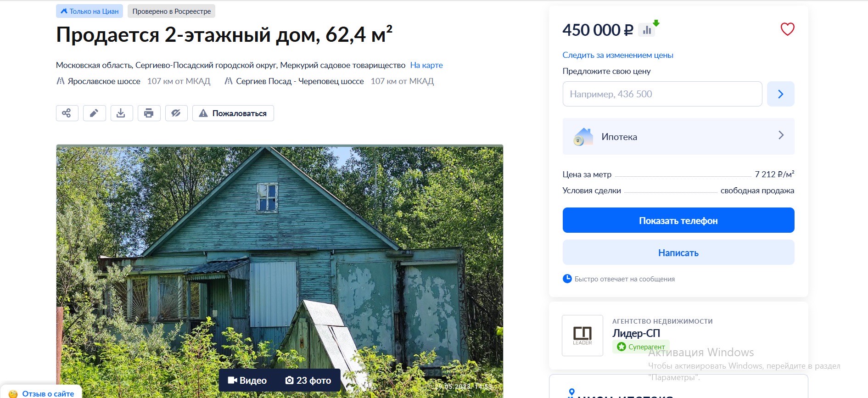
Task: Open the Отзыв о сайте feedback widget
Action: click(x=42, y=393)
